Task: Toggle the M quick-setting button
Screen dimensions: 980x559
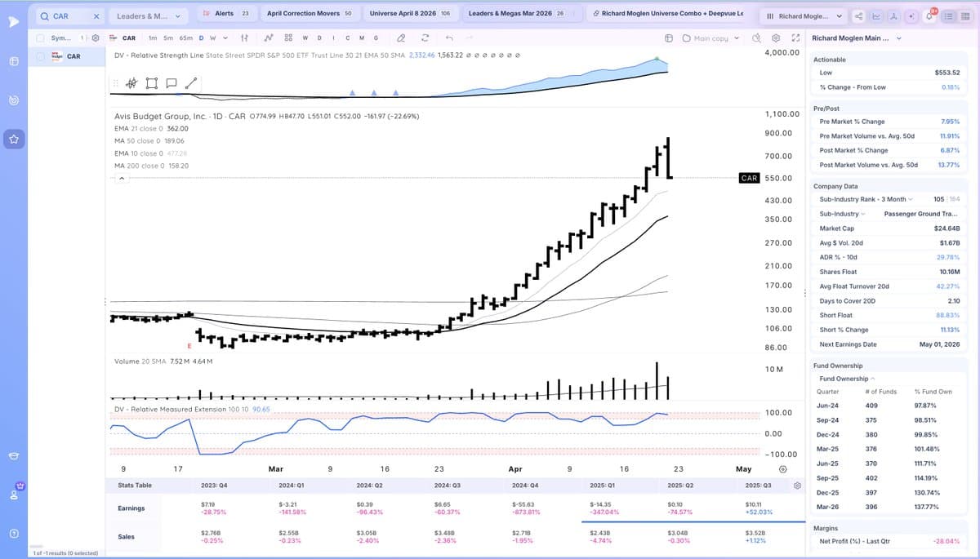Action: pos(361,38)
